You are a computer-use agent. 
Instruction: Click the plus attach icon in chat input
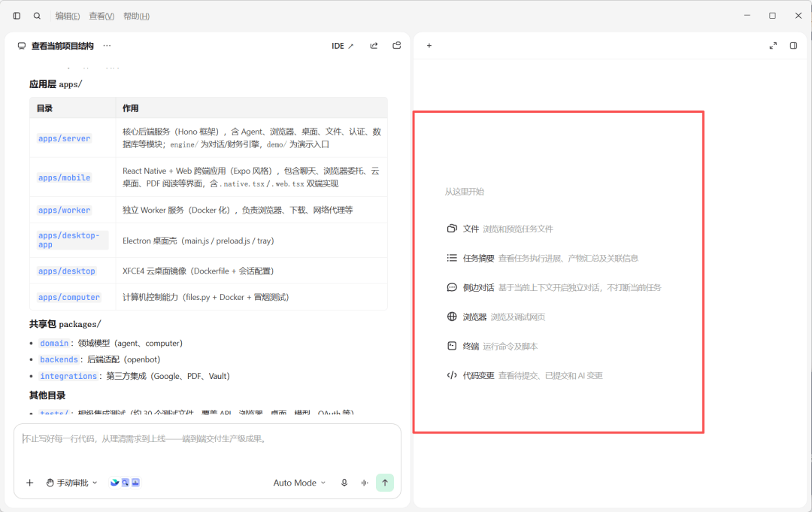pyautogui.click(x=30, y=483)
